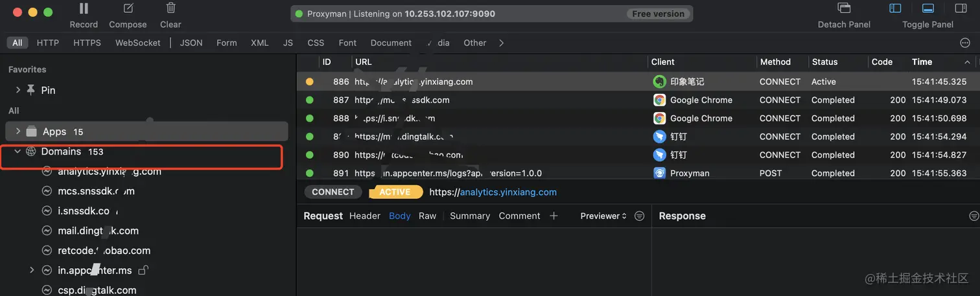Sort by the Status column header
Viewport: 980px width, 296px height.
pyautogui.click(x=824, y=62)
